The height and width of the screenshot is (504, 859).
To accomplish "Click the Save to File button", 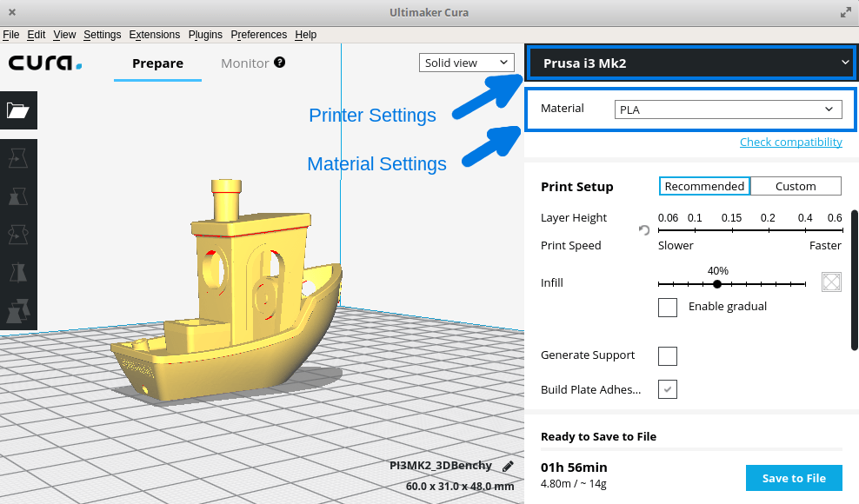I will (793, 477).
